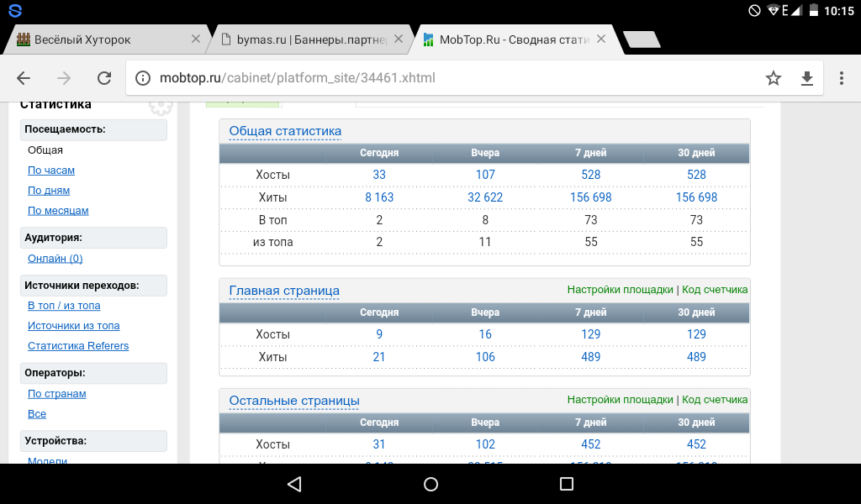
Task: Click the browser back arrow
Action: (24, 78)
